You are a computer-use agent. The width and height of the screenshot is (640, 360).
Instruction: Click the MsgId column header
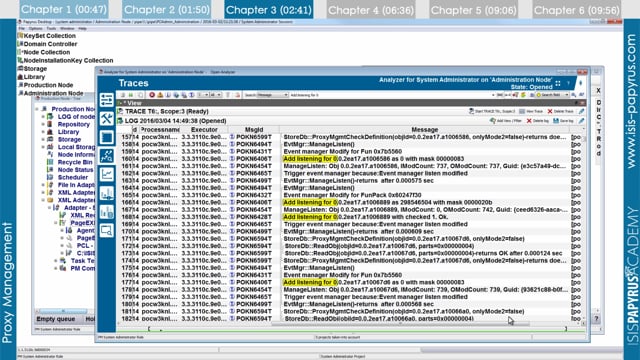tap(254, 129)
